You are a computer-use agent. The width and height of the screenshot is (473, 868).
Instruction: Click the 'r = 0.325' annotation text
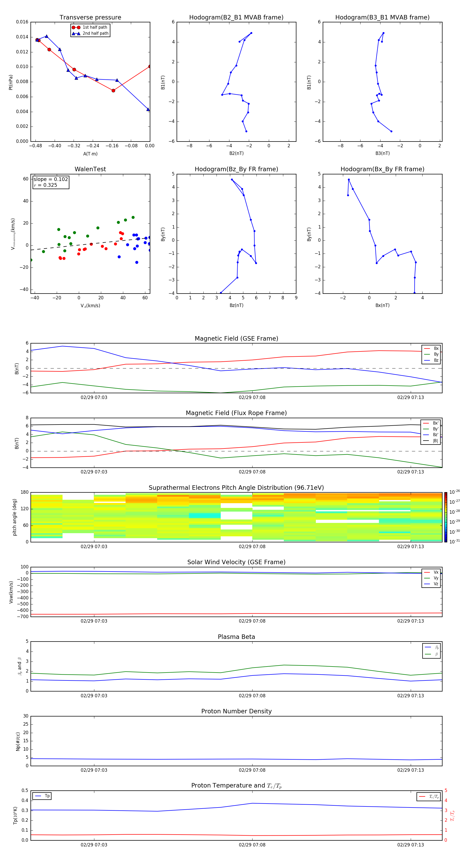pyautogui.click(x=45, y=185)
